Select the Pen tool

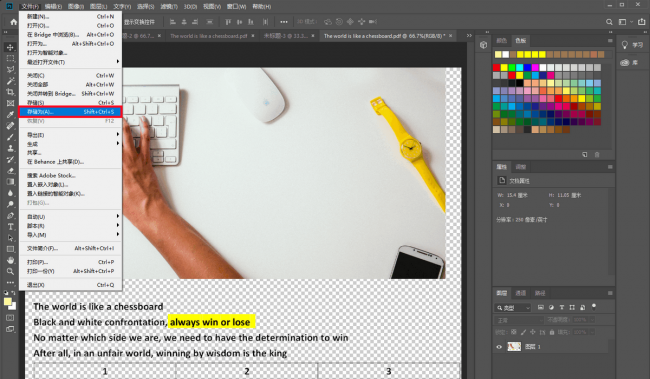point(10,215)
